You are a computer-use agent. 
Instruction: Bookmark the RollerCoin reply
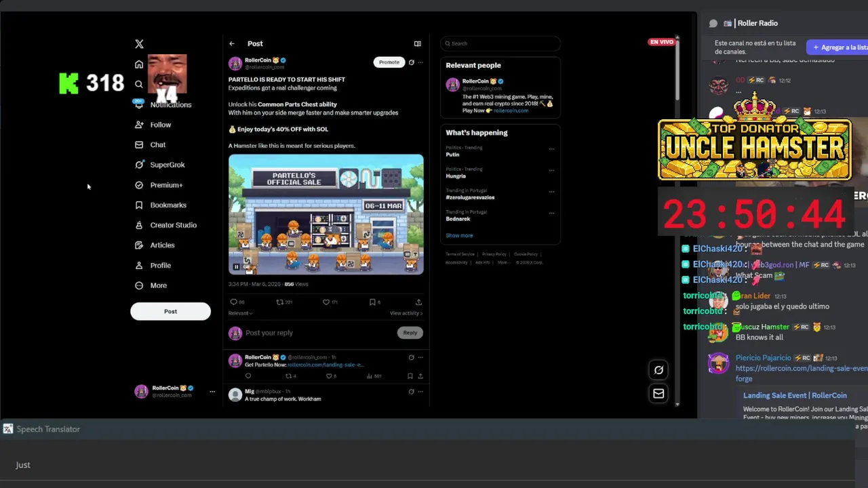coord(410,375)
